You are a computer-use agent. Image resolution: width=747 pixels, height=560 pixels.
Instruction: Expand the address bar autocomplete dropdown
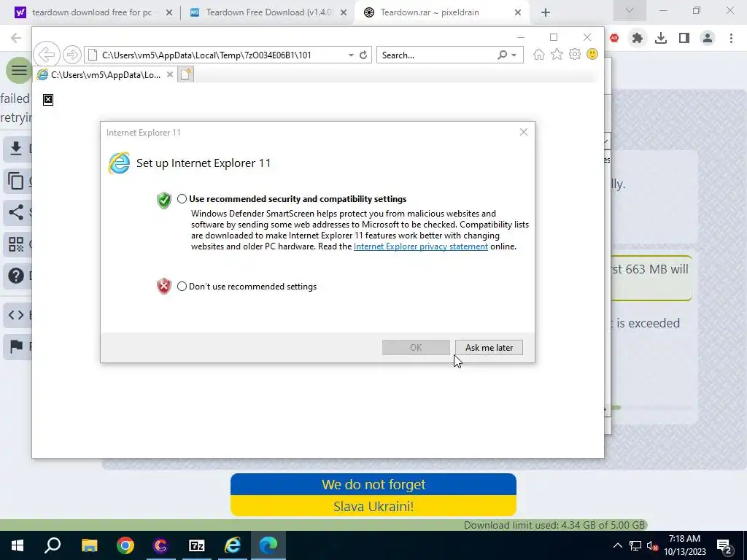pyautogui.click(x=351, y=55)
